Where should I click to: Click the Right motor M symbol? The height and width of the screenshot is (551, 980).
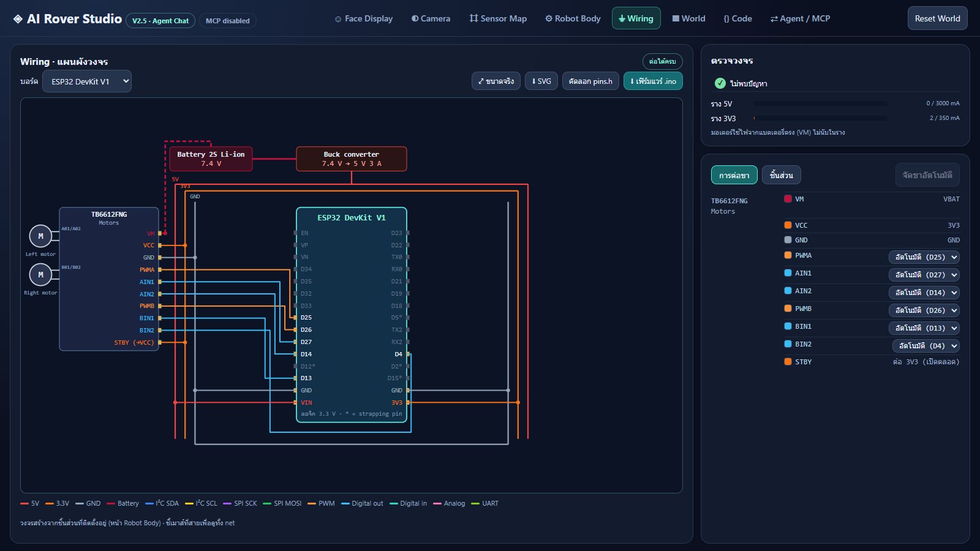(40, 274)
